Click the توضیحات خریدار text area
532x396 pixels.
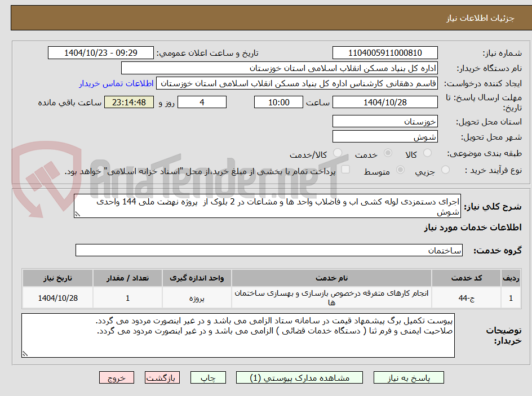238,335
